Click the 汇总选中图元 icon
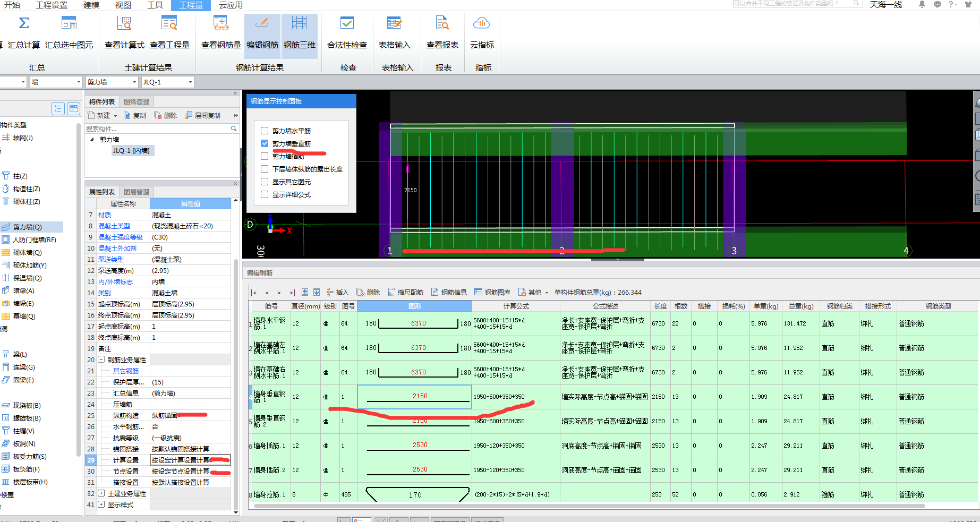This screenshot has height=522, width=980. point(69,23)
